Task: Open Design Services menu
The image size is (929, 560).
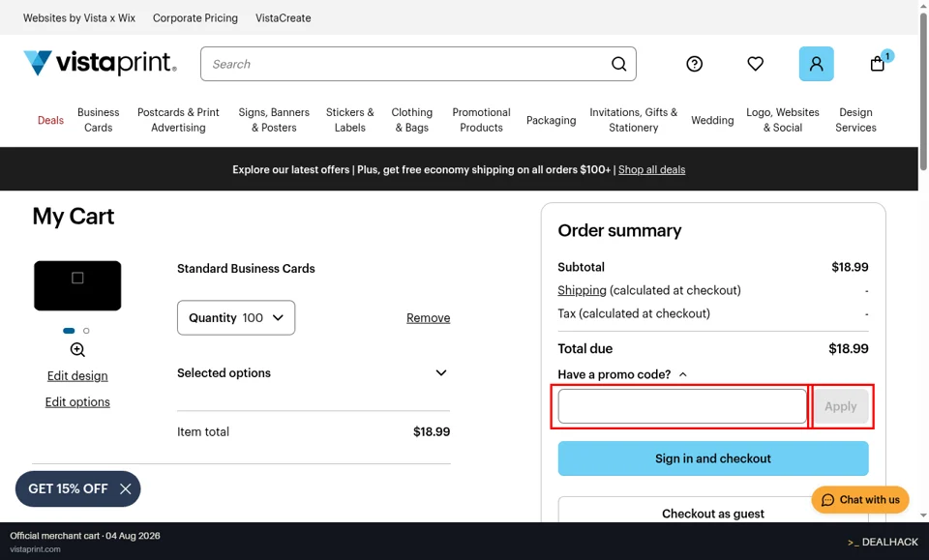Action: [x=855, y=120]
